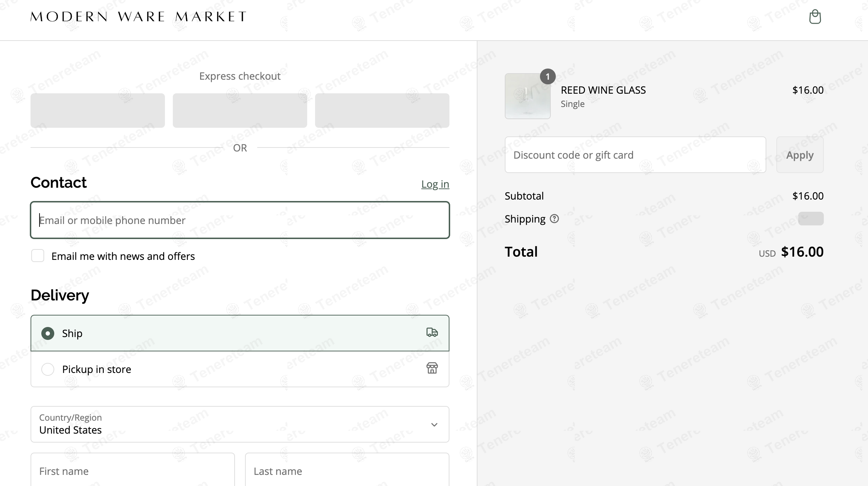Viewport: 868px width, 486px height.
Task: Click the Log in link
Action: coord(435,184)
